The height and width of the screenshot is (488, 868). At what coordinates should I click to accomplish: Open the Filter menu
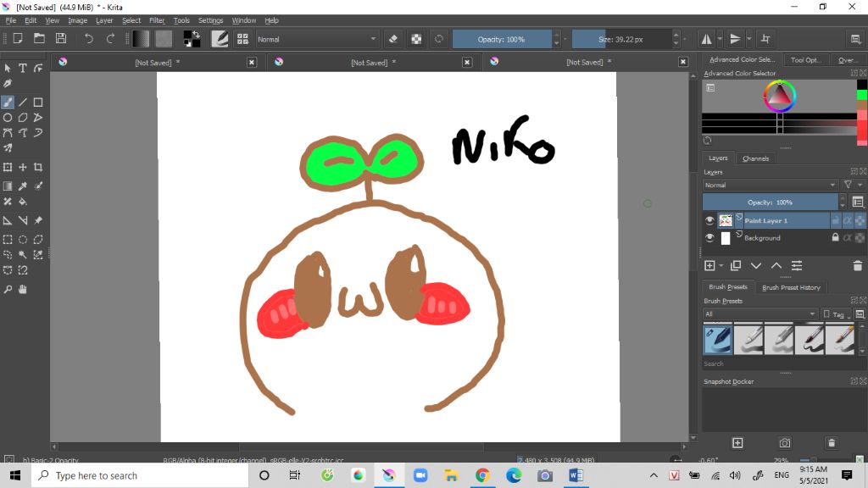(x=157, y=20)
